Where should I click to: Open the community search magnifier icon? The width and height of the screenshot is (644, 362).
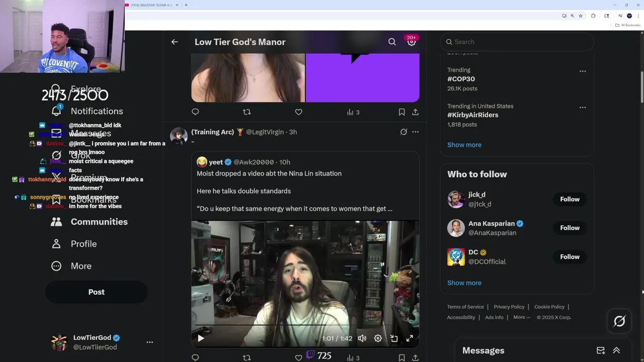click(x=392, y=42)
